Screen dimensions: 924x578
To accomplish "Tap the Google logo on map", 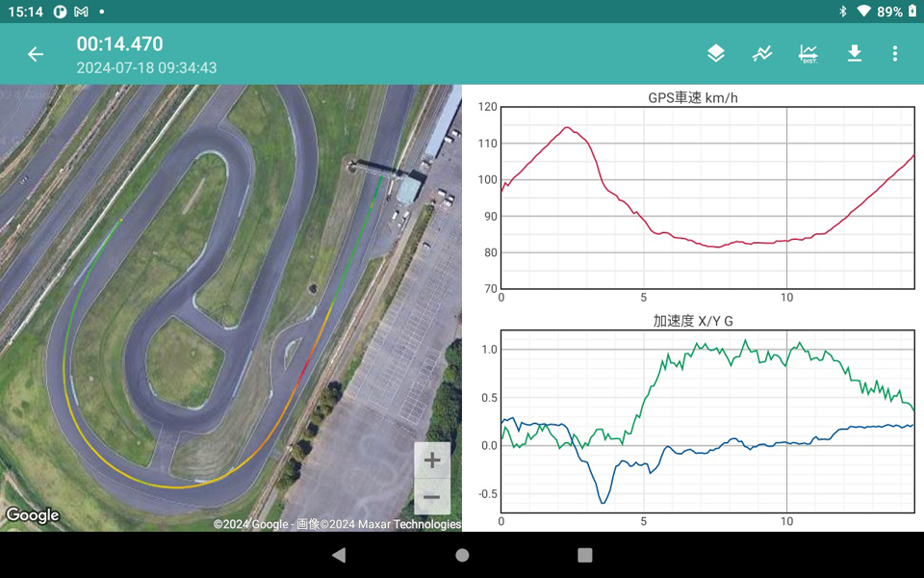I will tap(33, 515).
